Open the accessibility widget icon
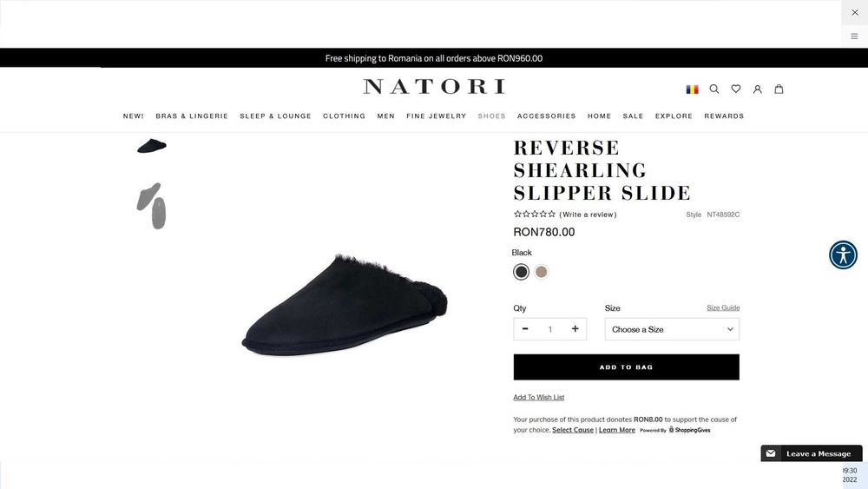This screenshot has width=868, height=489. coord(843,254)
